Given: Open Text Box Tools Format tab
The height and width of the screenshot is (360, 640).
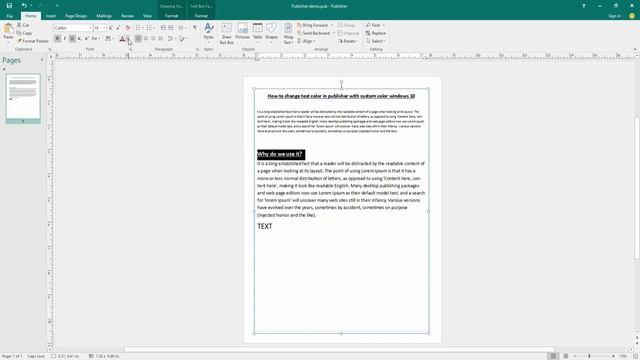Looking at the screenshot, I should click(x=201, y=16).
